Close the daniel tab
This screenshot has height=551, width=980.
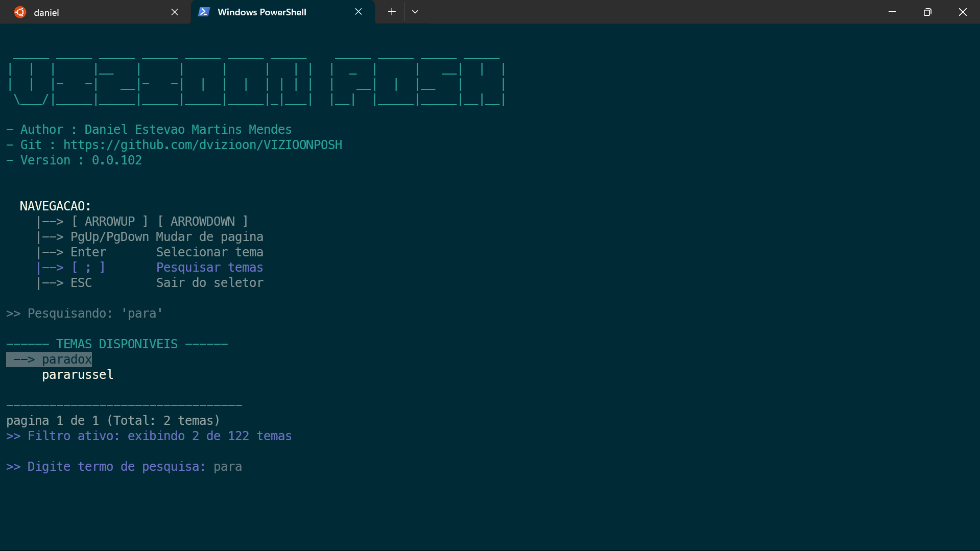[x=175, y=12]
